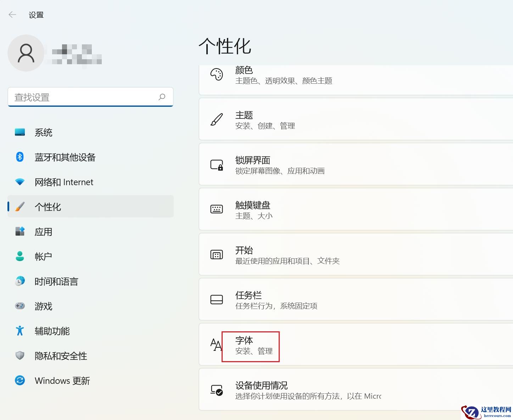513x420 pixels.
Task: Click the Bluetooth icon next to 蓝牙和其他设备
Action: pos(20,157)
